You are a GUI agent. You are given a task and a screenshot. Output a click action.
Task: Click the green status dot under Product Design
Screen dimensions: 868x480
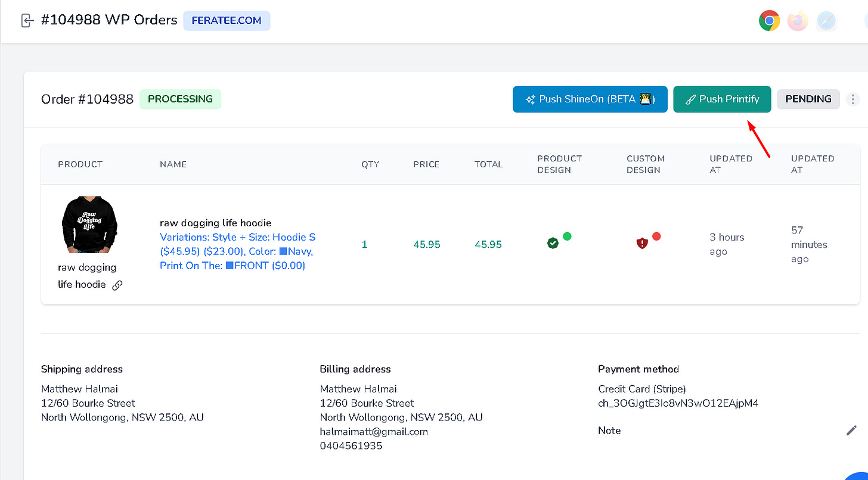pyautogui.click(x=567, y=236)
